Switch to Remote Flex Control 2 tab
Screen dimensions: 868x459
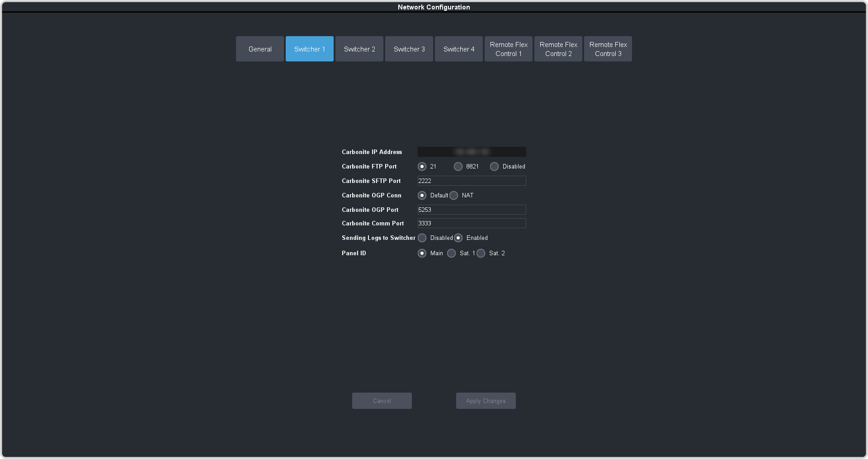[558, 49]
